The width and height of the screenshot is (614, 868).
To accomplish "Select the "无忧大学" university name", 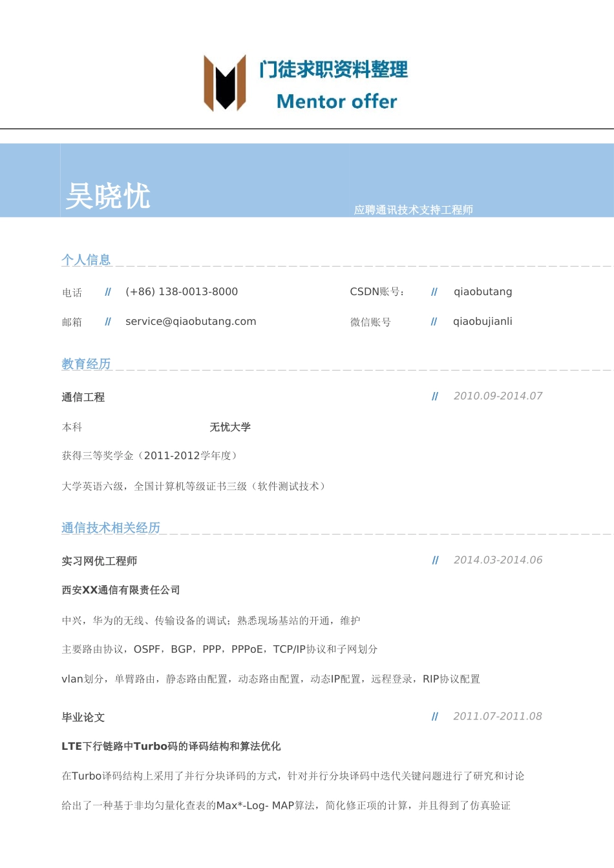I will point(231,427).
